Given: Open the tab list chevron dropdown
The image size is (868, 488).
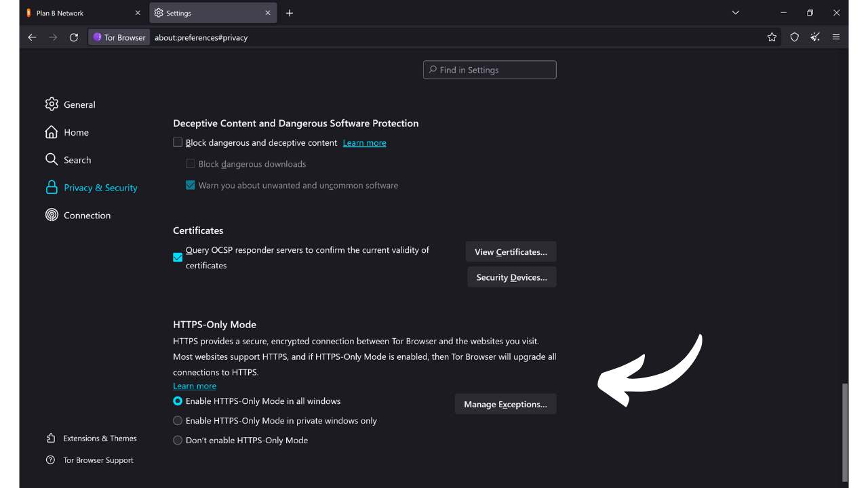Looking at the screenshot, I should (735, 12).
